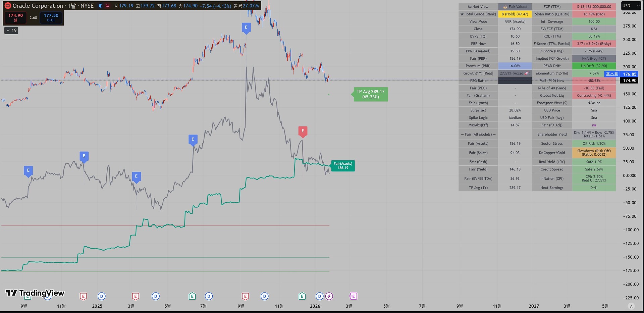Click the Fair(Assets) 186.19 teal label
This screenshot has width=644, height=313.
coord(343,166)
